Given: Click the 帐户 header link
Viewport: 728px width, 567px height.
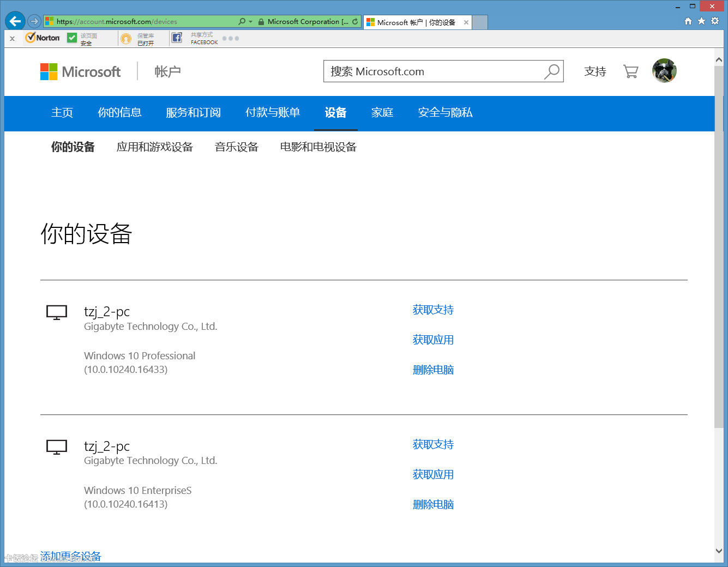Looking at the screenshot, I should [x=167, y=71].
